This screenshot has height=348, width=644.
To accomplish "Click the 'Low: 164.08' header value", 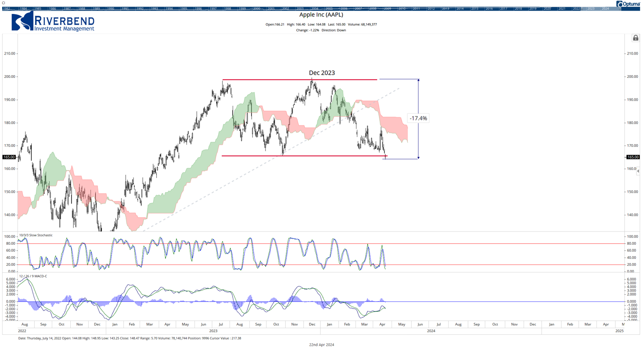I will 317,25.
